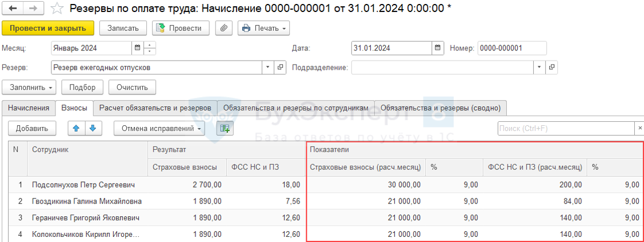Increase month with the Месяц stepper up arrow

150,45
